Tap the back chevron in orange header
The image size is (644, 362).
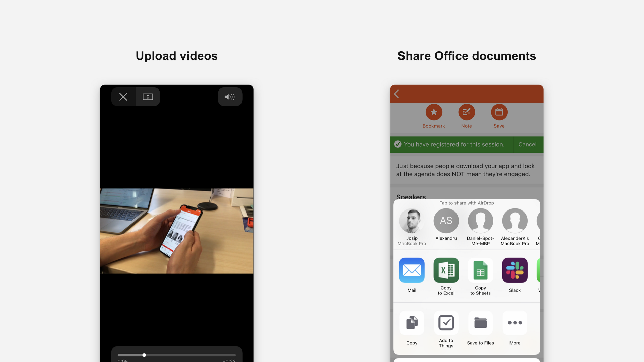pyautogui.click(x=397, y=94)
